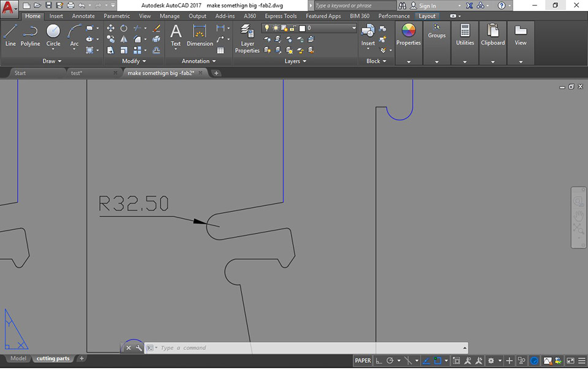This screenshot has width=588, height=380.
Task: Click the Help question mark icon
Action: tap(502, 6)
